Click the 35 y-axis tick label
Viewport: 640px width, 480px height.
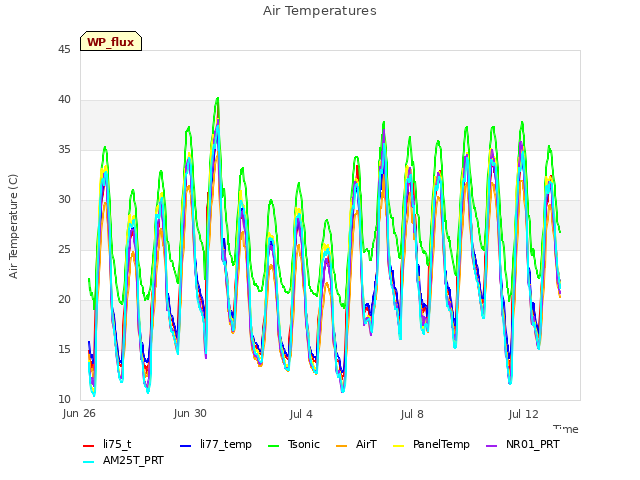[64, 149]
